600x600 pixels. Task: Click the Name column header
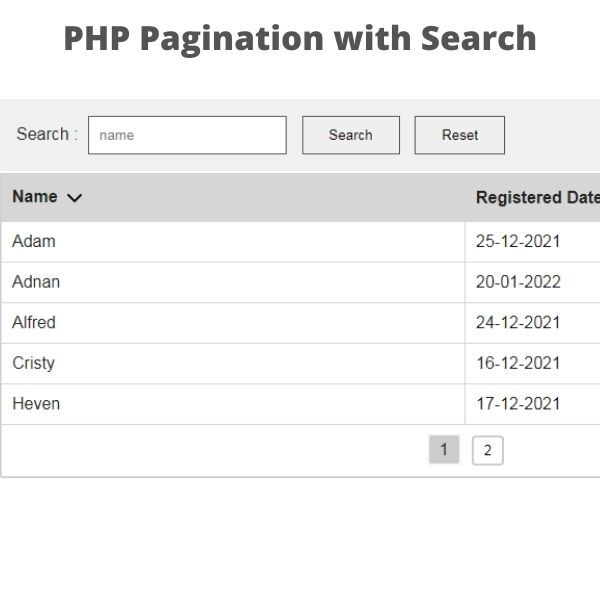click(35, 197)
